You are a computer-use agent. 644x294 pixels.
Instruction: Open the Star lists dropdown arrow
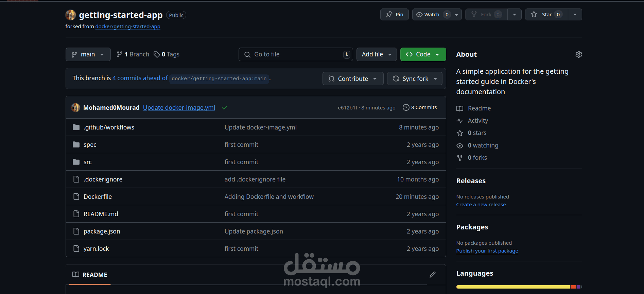[x=575, y=15]
